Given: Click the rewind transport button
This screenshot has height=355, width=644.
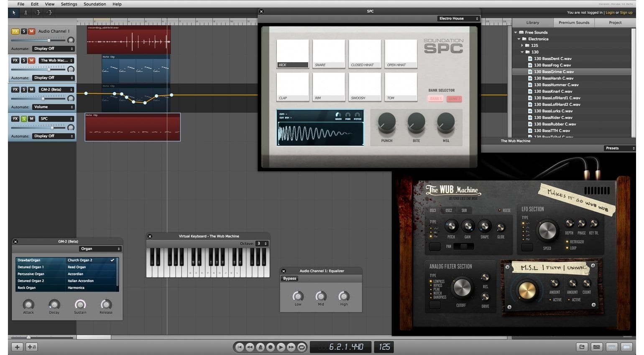Looking at the screenshot, I should 250,347.
